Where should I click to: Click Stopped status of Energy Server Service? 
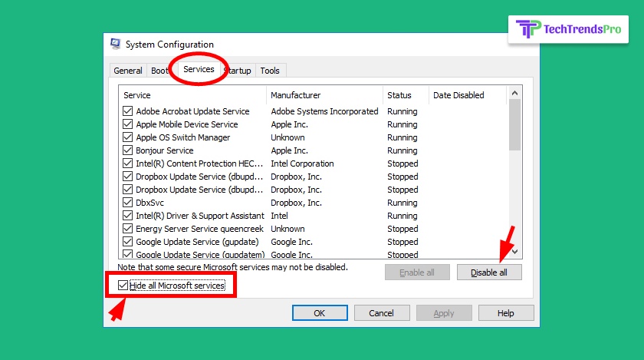(x=402, y=229)
